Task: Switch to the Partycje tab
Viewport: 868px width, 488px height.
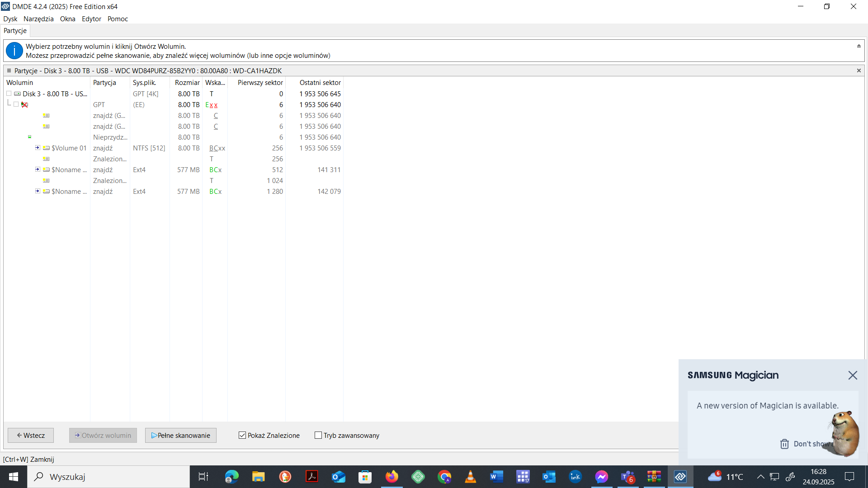Action: (15, 31)
